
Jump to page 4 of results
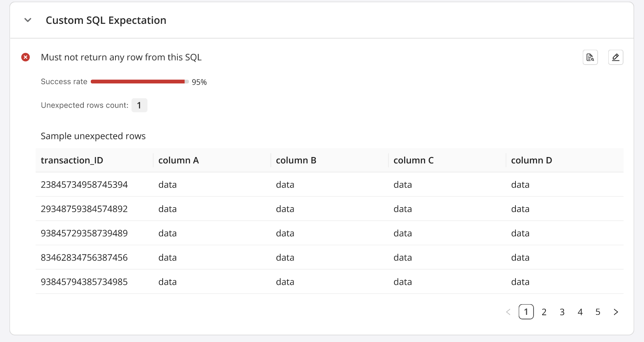[580, 312]
